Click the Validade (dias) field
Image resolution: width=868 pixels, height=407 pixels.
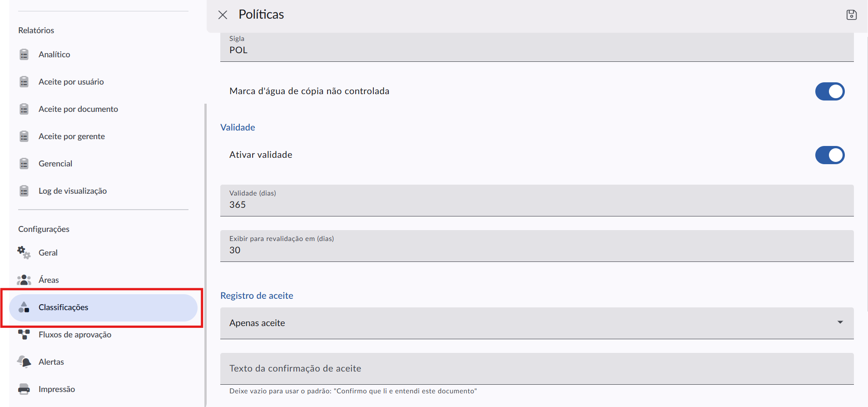pyautogui.click(x=537, y=201)
